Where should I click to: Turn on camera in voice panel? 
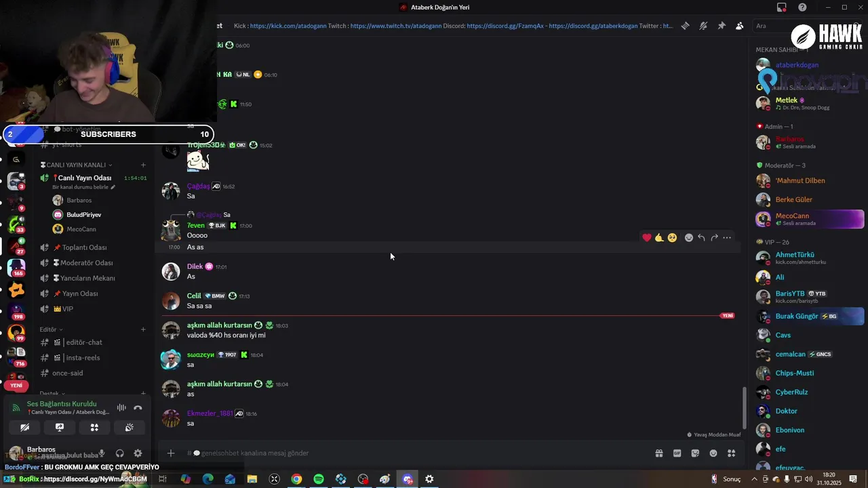[24, 428]
